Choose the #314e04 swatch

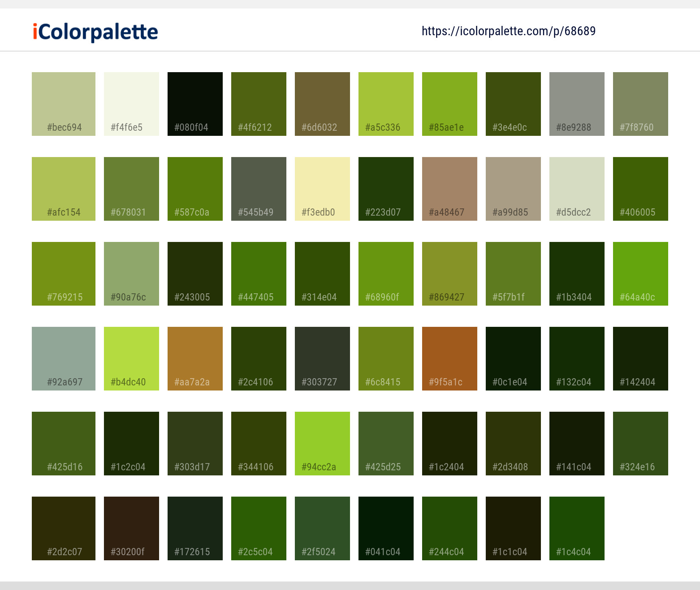tap(322, 274)
